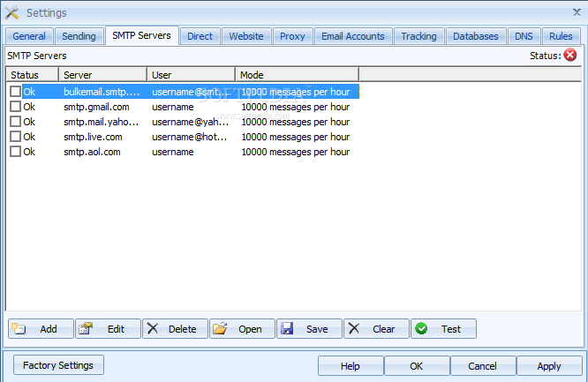Close the Settings dialog window
The width and height of the screenshot is (588, 382).
pos(577,12)
